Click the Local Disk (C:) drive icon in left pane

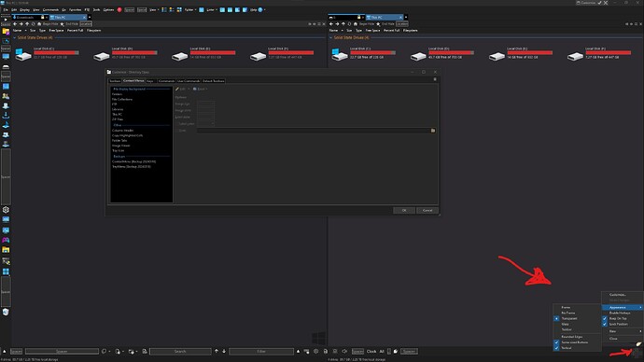click(x=23, y=54)
